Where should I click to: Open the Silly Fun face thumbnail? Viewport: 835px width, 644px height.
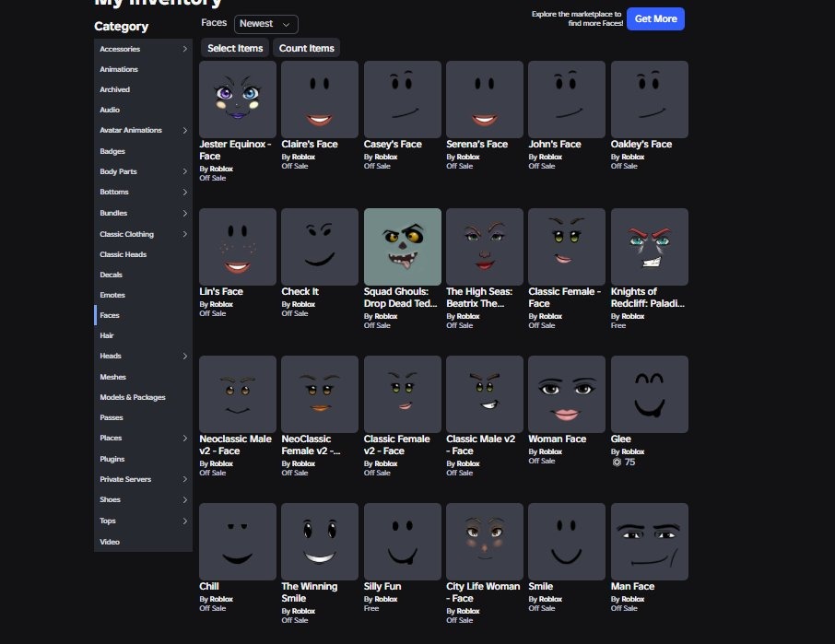tap(403, 542)
